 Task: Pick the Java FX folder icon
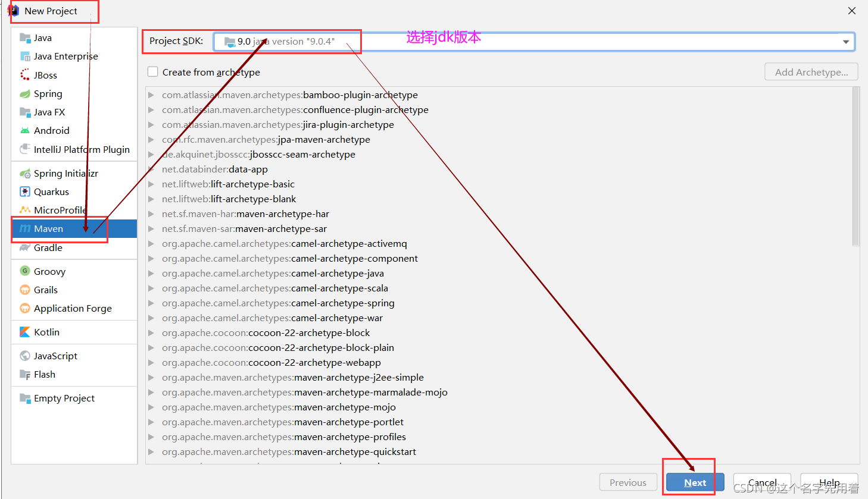click(x=25, y=112)
